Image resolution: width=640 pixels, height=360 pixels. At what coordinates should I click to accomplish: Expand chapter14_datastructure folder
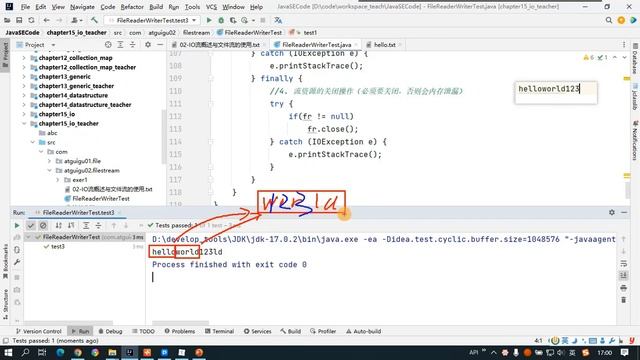pos(24,96)
